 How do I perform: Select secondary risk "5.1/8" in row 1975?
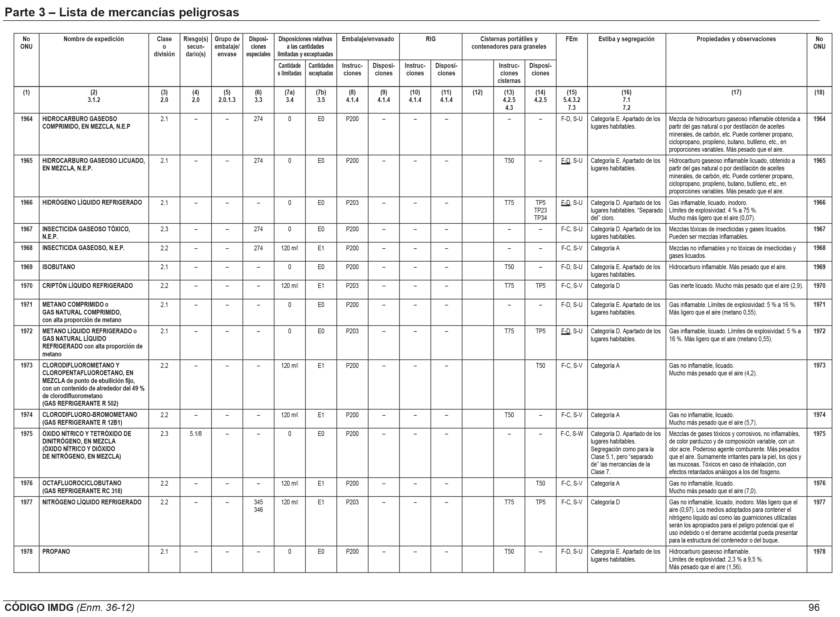[x=195, y=434]
